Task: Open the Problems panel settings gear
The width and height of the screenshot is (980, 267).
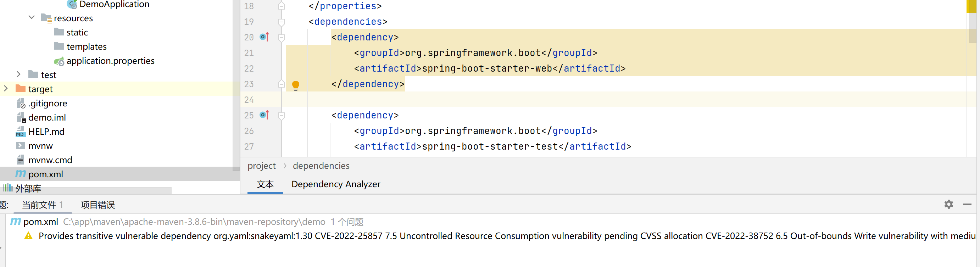Action: tap(948, 205)
